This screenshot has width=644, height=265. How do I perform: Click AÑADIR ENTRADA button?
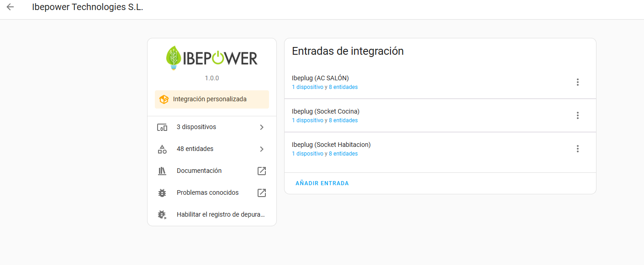(x=322, y=183)
